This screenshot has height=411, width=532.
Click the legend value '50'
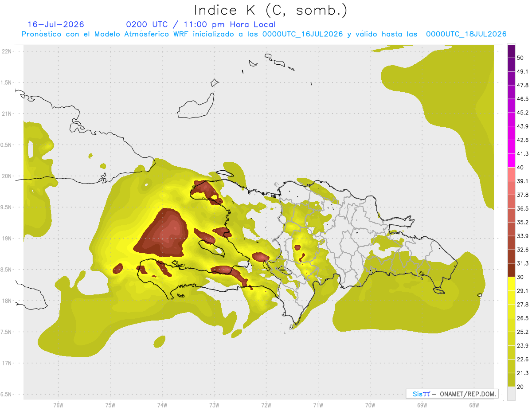tap(521, 58)
